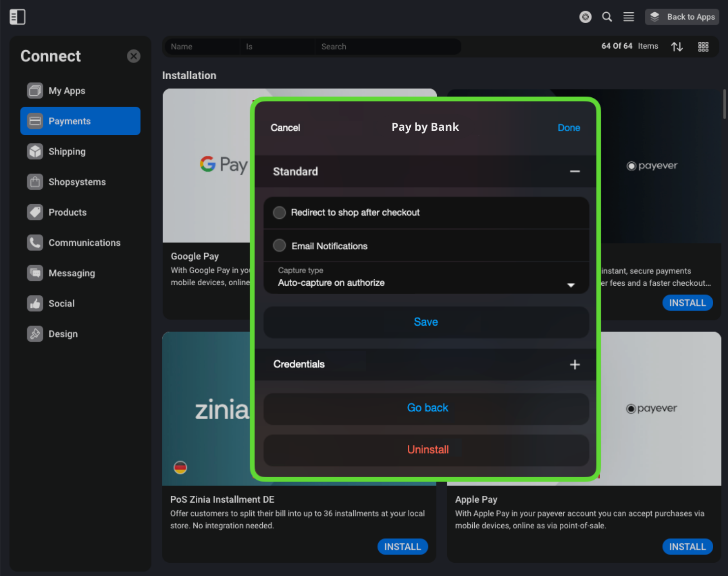Screen dimensions: 728x576
Task: Go to the Shipping category
Action: click(x=80, y=152)
